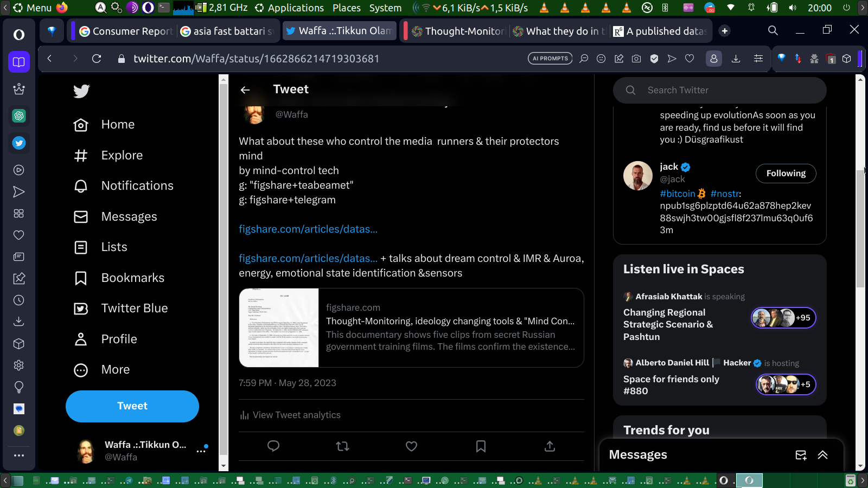
Task: Open Home in the Twitter navigation
Action: point(104,125)
